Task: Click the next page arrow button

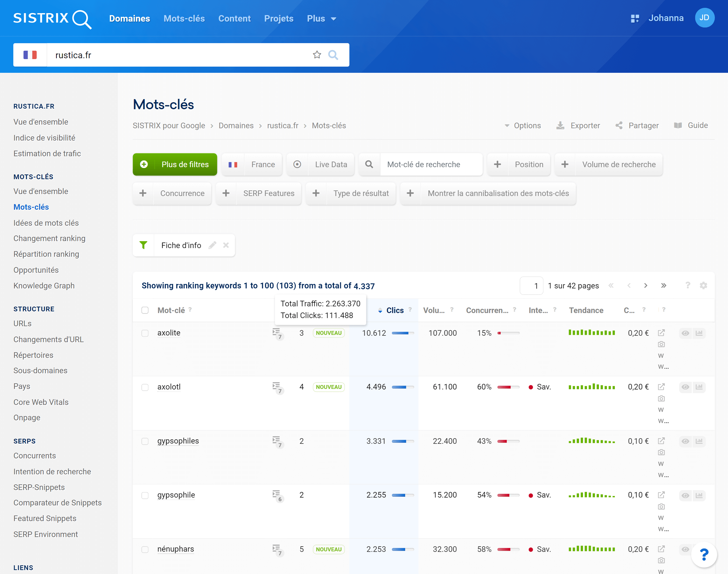Action: pyautogui.click(x=646, y=286)
